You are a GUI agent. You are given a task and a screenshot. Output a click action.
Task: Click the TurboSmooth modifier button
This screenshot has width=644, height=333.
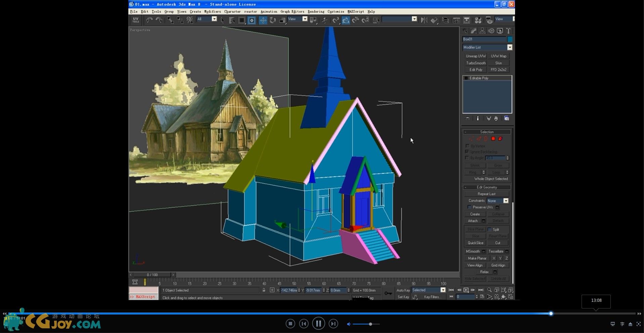(476, 63)
